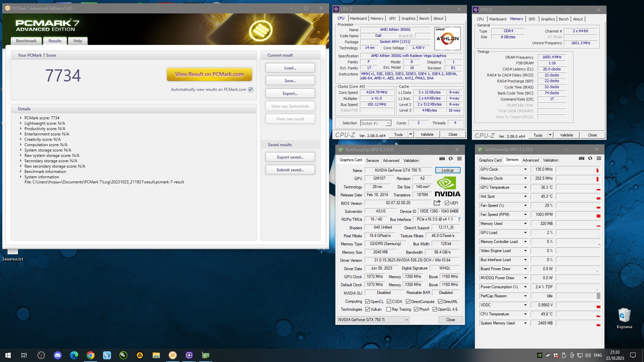The image size is (644, 362).
Task: Open the GPU-Z Sensors window hamburger menu
Action: pyautogui.click(x=599, y=158)
